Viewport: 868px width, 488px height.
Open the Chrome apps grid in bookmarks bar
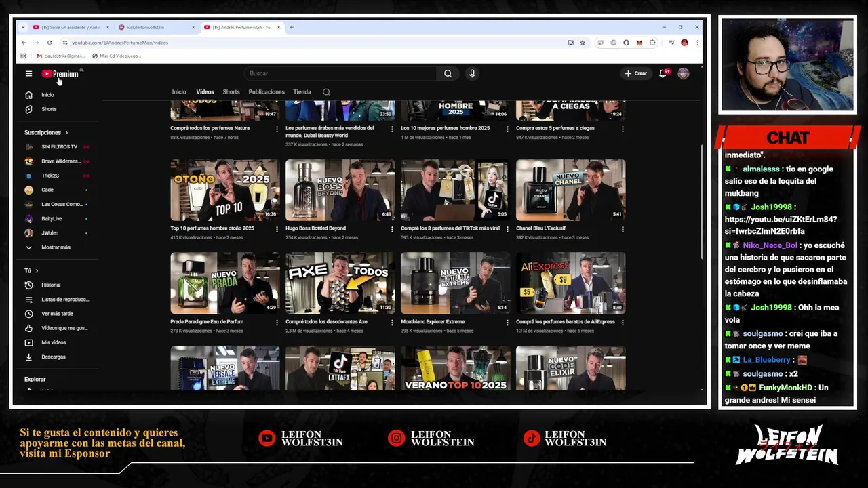pos(23,56)
